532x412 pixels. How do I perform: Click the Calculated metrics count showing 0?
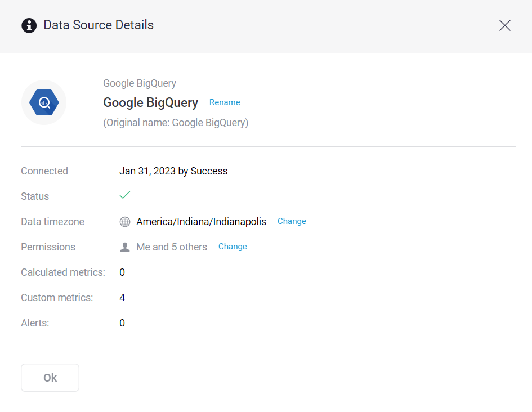click(x=122, y=272)
